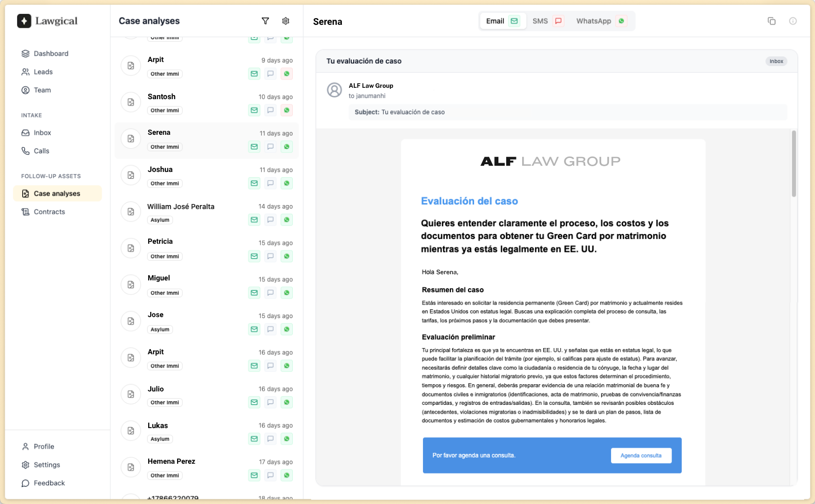Image resolution: width=815 pixels, height=504 pixels.
Task: Go to Contracts in sidebar
Action: click(x=49, y=212)
